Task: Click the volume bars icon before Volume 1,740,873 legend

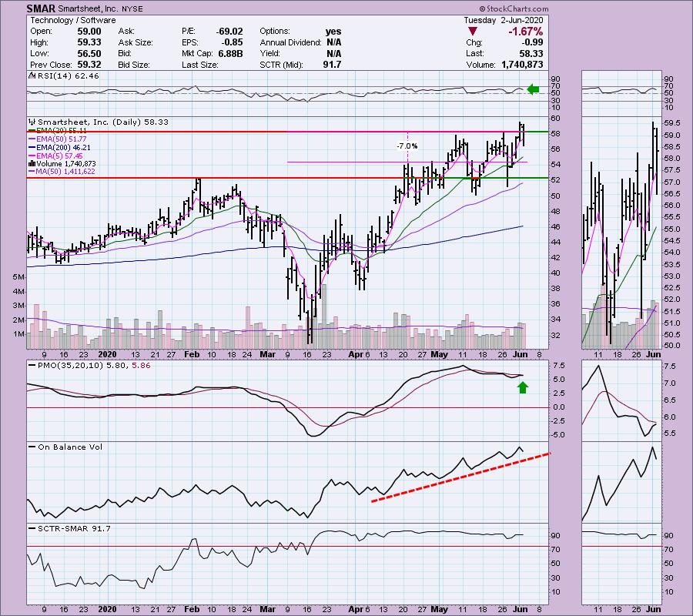Action: tap(32, 163)
